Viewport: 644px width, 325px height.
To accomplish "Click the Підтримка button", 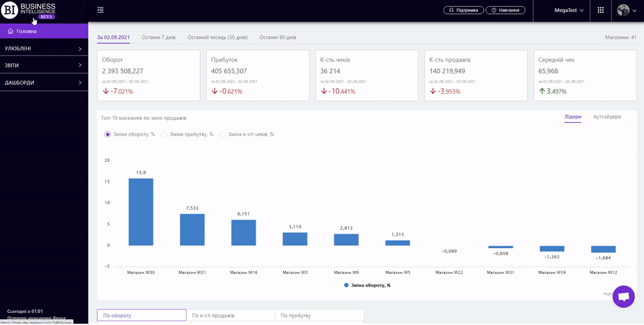I will pyautogui.click(x=465, y=11).
